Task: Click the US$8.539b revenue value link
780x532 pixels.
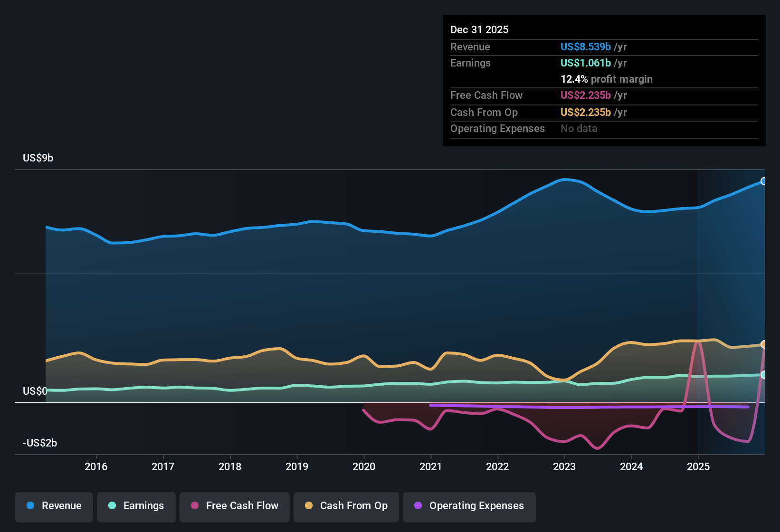Action: click(x=585, y=47)
